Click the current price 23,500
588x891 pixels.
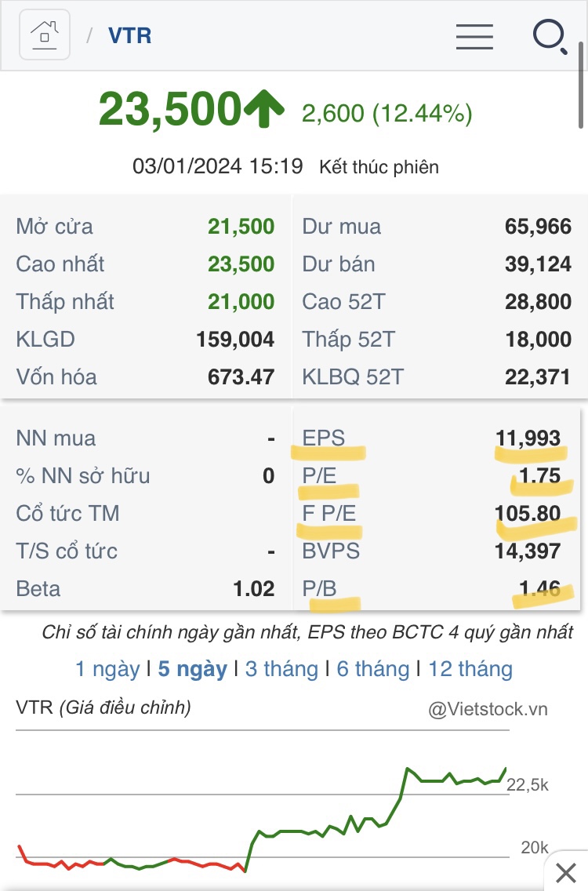[x=169, y=109]
